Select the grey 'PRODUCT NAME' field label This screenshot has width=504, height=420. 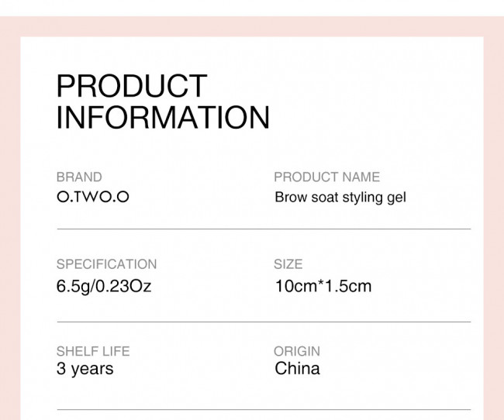click(326, 177)
